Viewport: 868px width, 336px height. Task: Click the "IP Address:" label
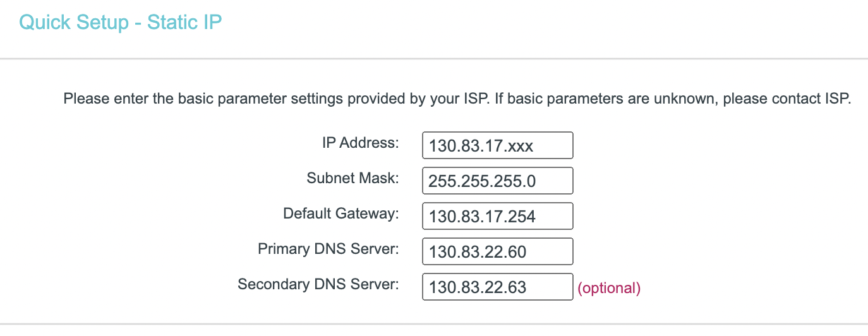pyautogui.click(x=360, y=143)
